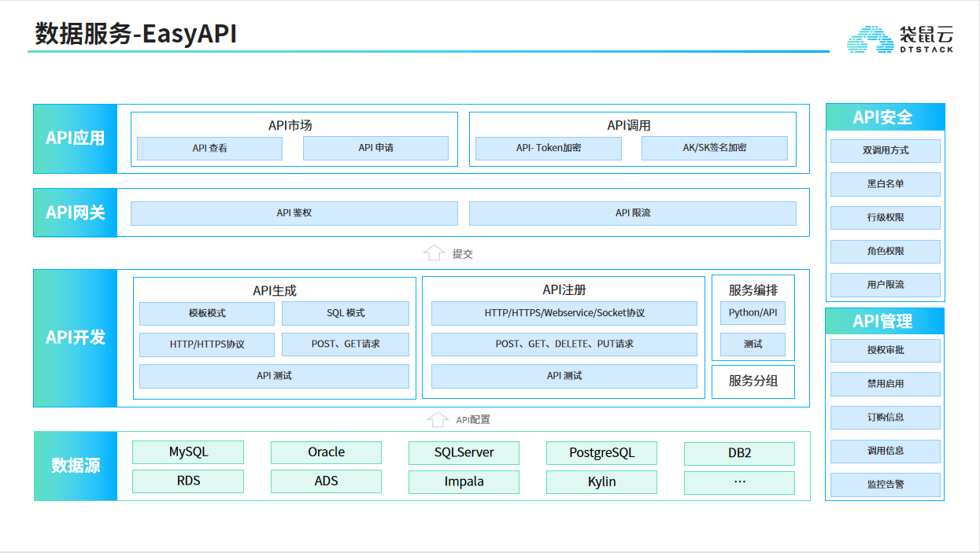The width and height of the screenshot is (980, 553).
Task: Select the 服务编排 heading
Action: (x=753, y=290)
